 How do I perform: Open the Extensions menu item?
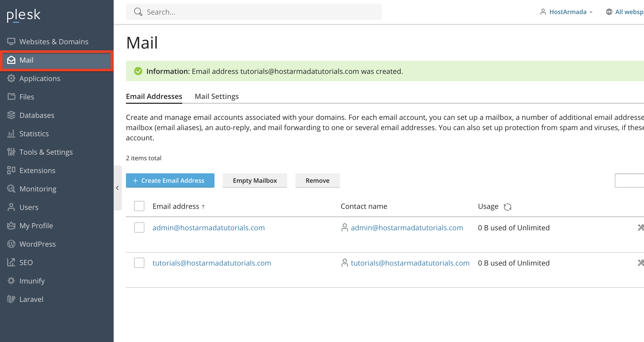pyautogui.click(x=57, y=170)
